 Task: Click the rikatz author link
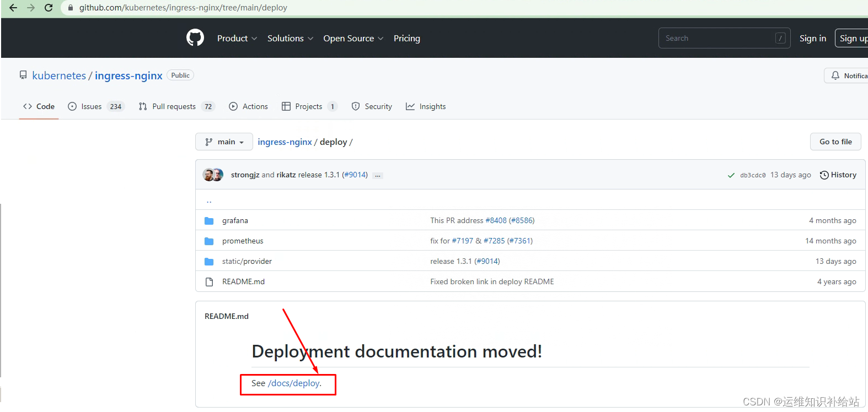[x=286, y=175]
